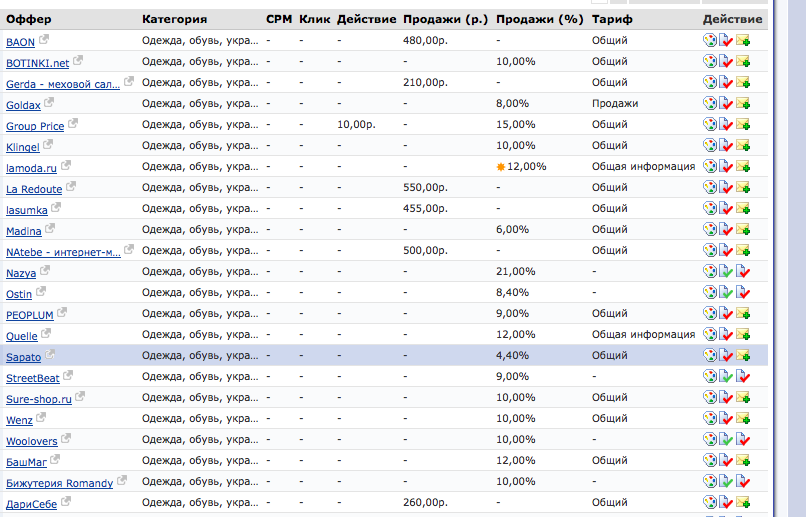The image size is (806, 517).
Task: Click red-check document icon for BOTINKI.net
Action: 726,61
